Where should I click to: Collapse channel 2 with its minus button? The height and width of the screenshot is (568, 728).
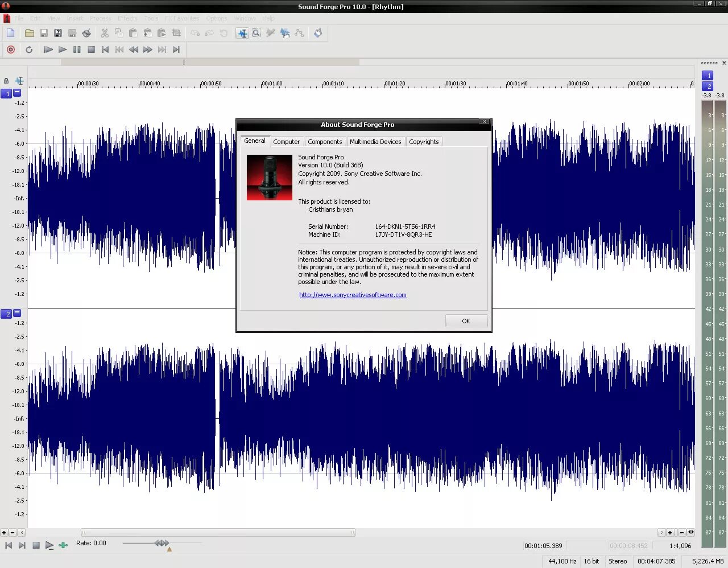[17, 312]
